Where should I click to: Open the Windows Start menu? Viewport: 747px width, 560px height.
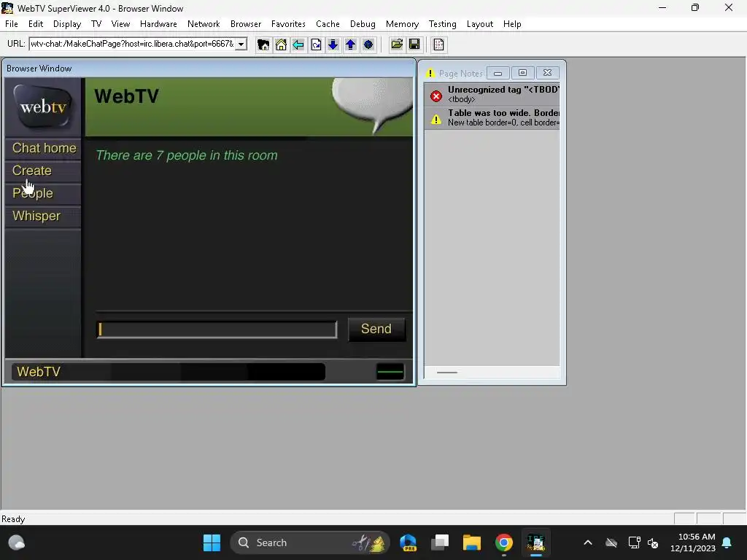point(212,542)
